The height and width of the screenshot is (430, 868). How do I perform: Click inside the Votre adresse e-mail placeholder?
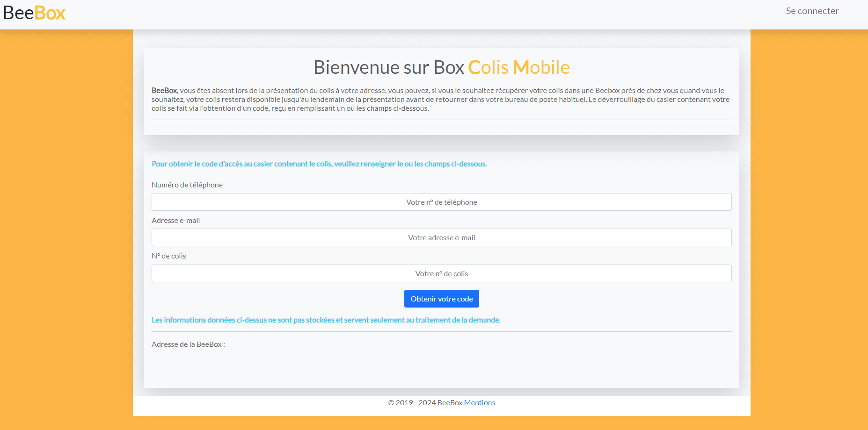pyautogui.click(x=441, y=237)
